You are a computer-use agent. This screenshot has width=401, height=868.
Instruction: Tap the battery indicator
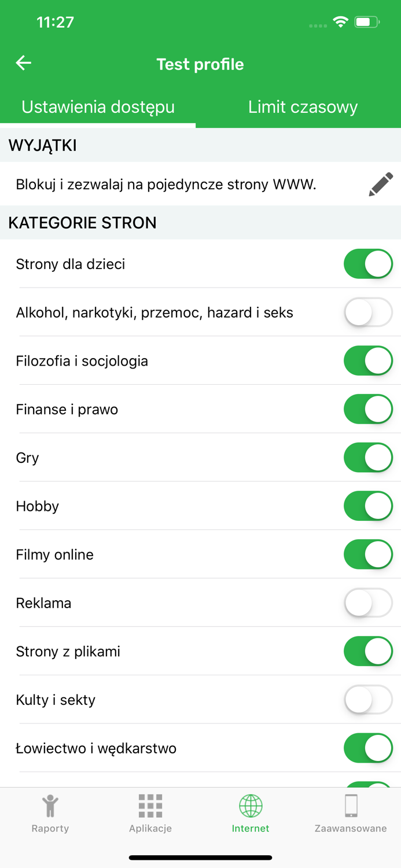[x=365, y=21]
